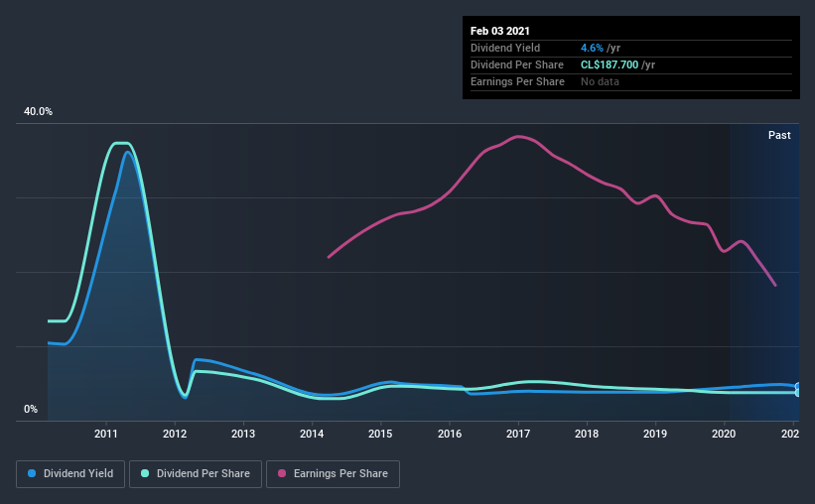Click the 4.6% Dividend Yield value in tooltip
This screenshot has height=504, width=815.
click(x=592, y=48)
